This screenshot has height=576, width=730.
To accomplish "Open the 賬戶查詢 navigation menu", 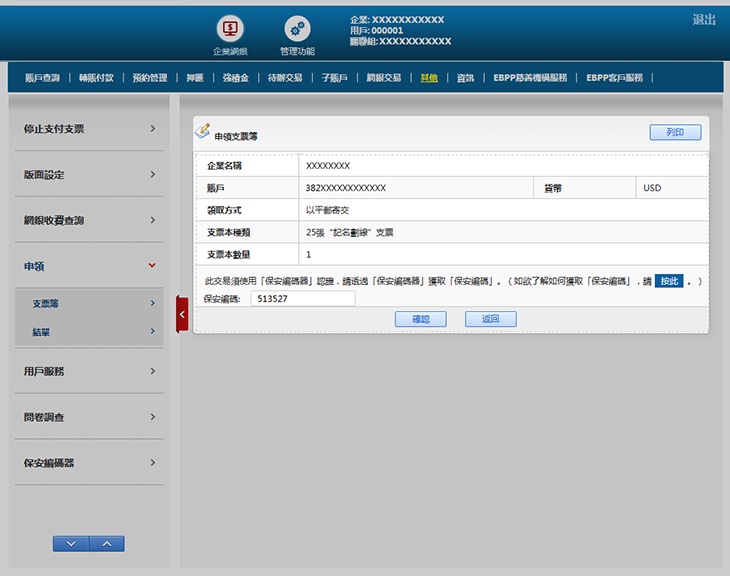I will click(x=42, y=77).
